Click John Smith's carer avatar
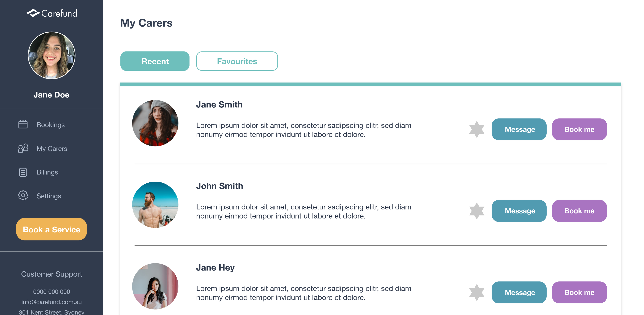 click(155, 205)
